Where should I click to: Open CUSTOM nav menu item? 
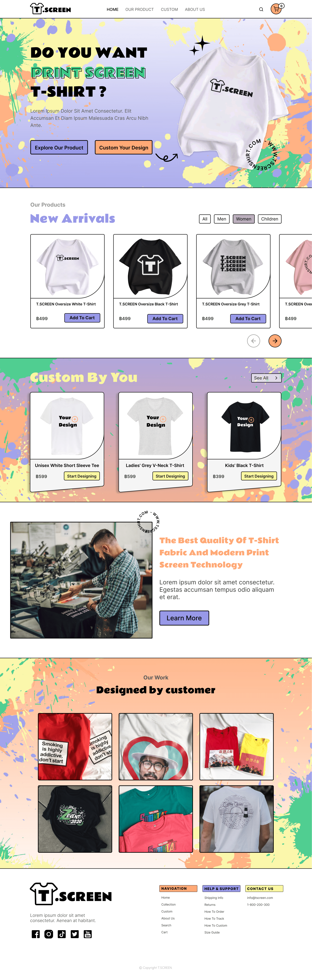169,10
